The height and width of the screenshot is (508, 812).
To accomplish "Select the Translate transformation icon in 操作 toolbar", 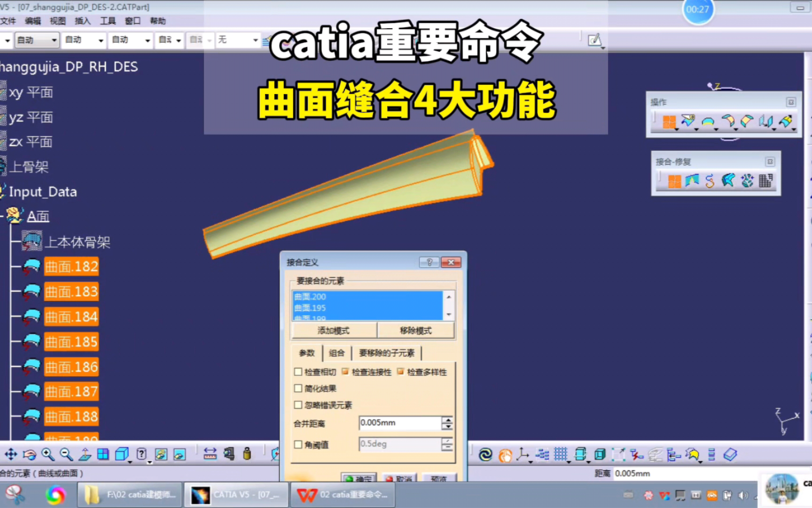I will coord(766,121).
